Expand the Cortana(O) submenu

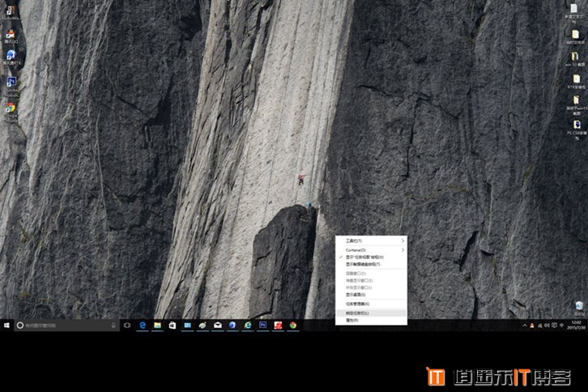(371, 249)
